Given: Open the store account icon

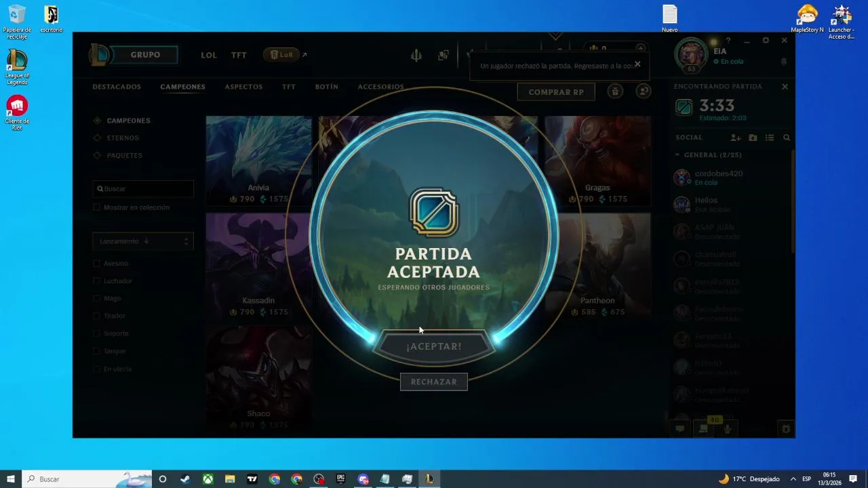Looking at the screenshot, I should point(644,91).
